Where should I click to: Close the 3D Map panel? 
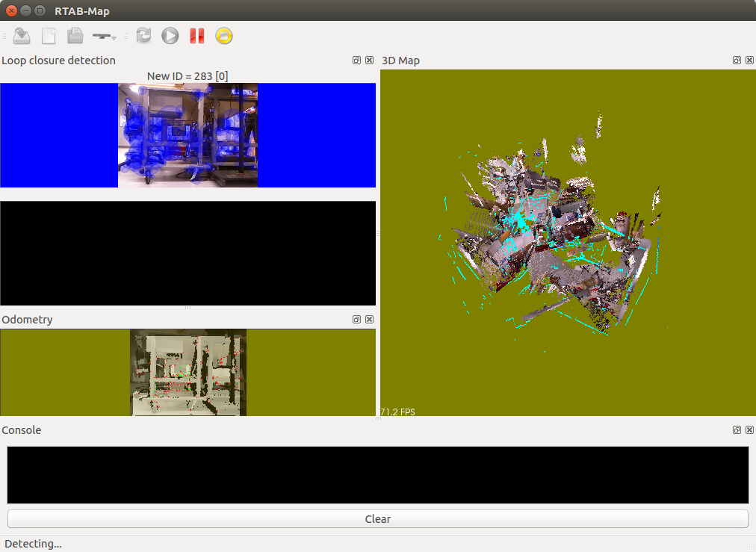tap(749, 61)
